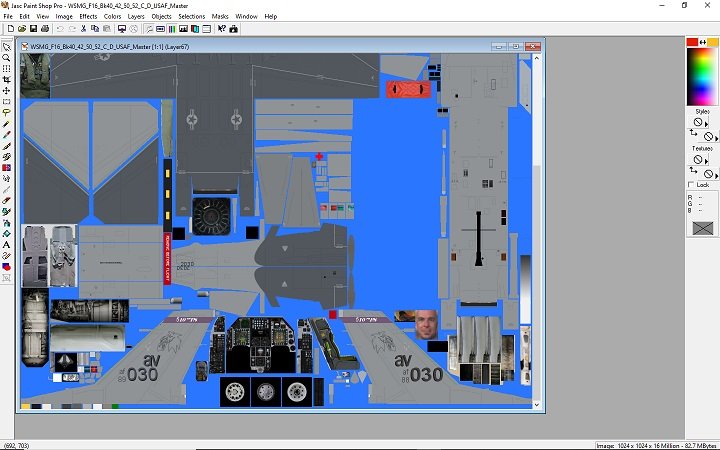Open the Layers menu
The height and width of the screenshot is (450, 720).
tap(135, 17)
